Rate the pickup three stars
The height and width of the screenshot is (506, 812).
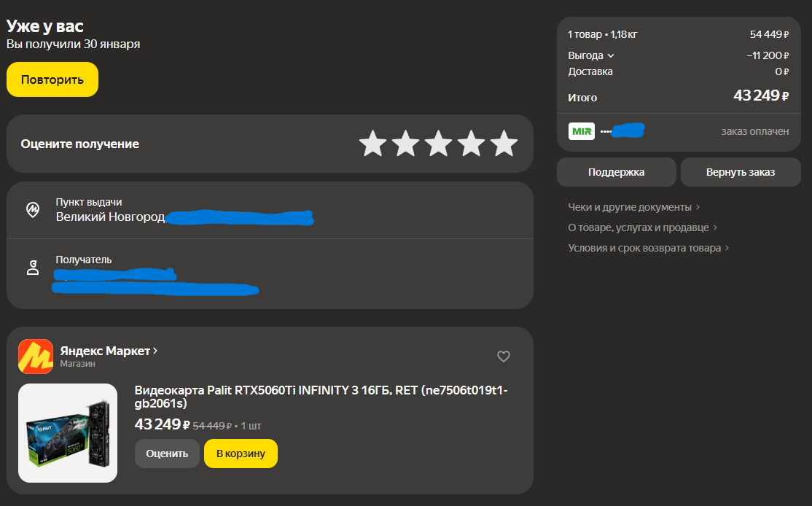pos(438,144)
